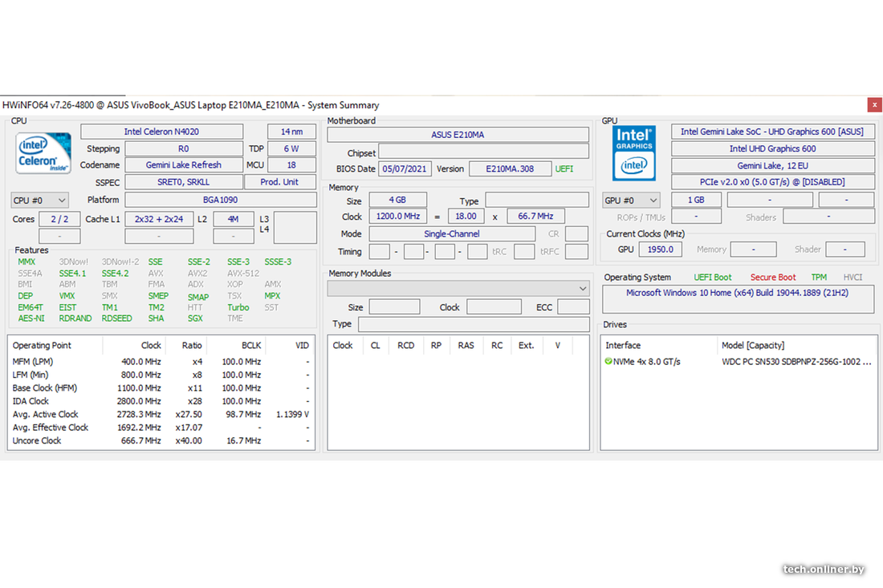Click the Intel Celeron N4020 name field
This screenshot has width=883, height=588.
(x=161, y=132)
